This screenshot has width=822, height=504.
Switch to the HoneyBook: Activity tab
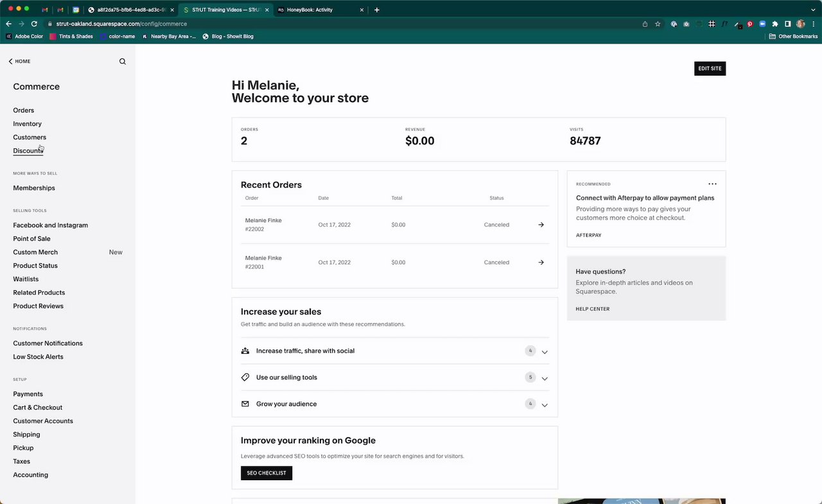319,10
